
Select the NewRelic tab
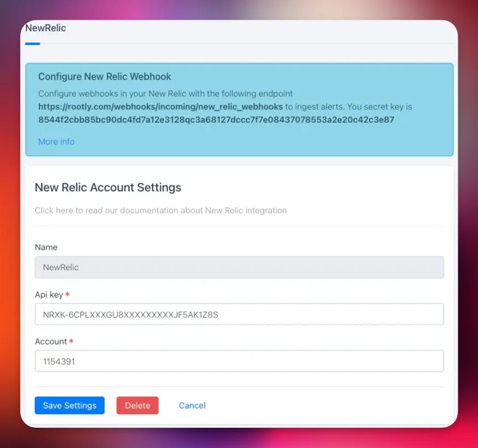(45, 28)
